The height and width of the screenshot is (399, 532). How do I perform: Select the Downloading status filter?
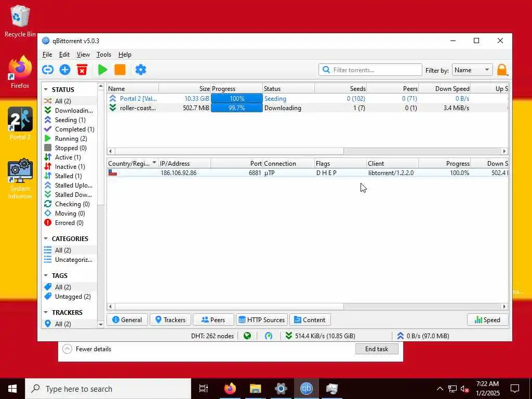(x=69, y=111)
